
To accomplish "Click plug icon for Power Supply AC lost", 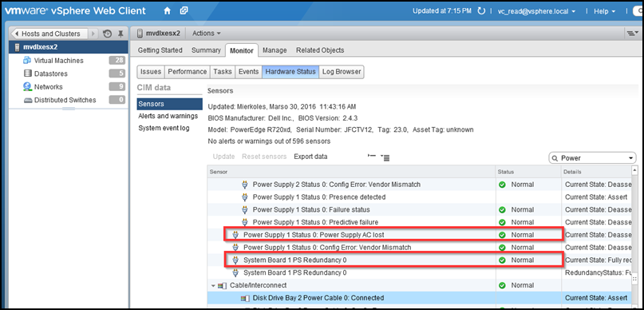I will click(x=235, y=235).
